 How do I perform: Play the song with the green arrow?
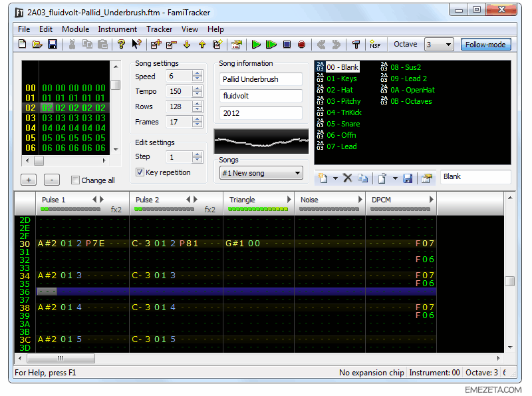pyautogui.click(x=256, y=45)
